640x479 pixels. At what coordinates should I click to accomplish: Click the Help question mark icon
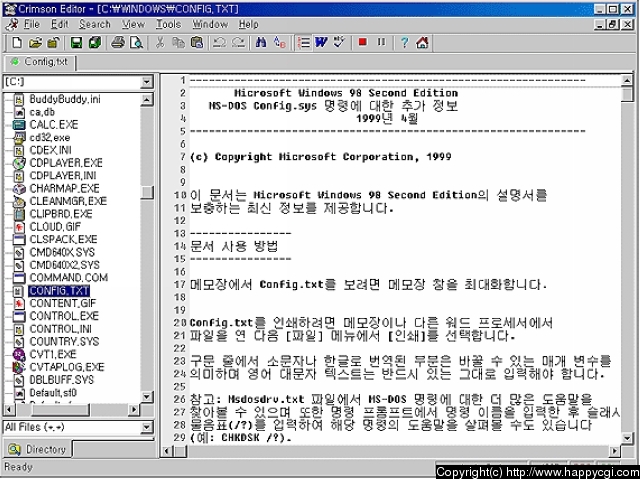(404, 42)
